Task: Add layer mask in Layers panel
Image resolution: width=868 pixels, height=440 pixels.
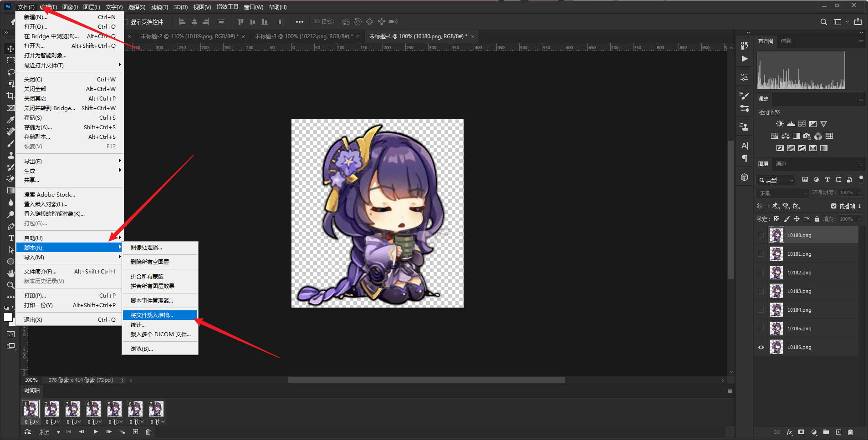Action: (x=801, y=432)
